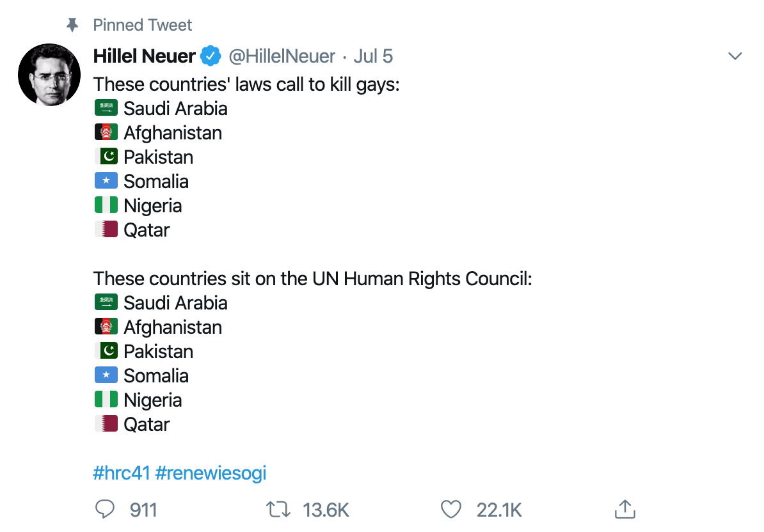Expand the tweet options chevron menu
The width and height of the screenshot is (764, 532).
(x=735, y=56)
